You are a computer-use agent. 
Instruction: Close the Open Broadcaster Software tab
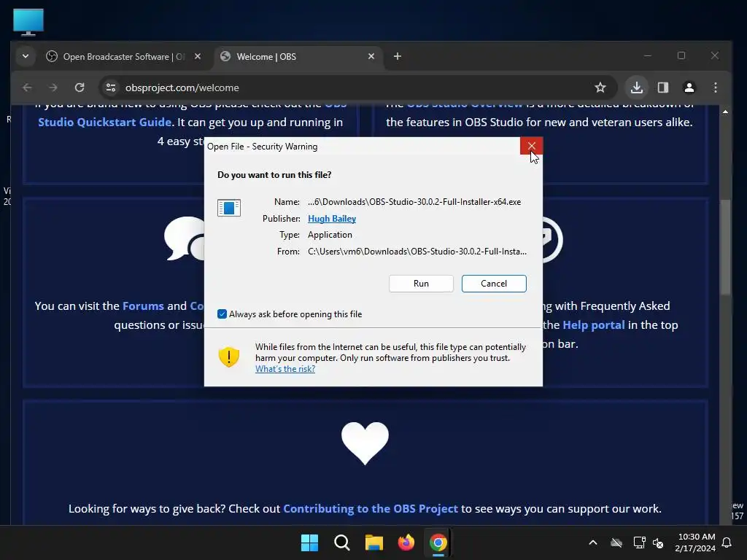[x=198, y=56]
